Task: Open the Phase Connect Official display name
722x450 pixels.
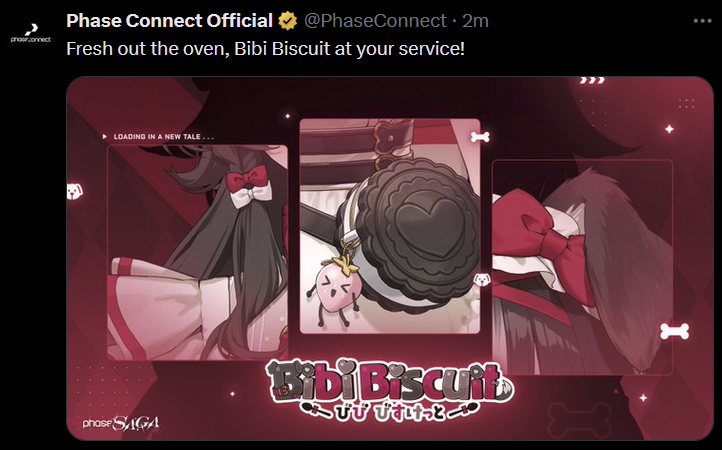Action: pyautogui.click(x=169, y=21)
